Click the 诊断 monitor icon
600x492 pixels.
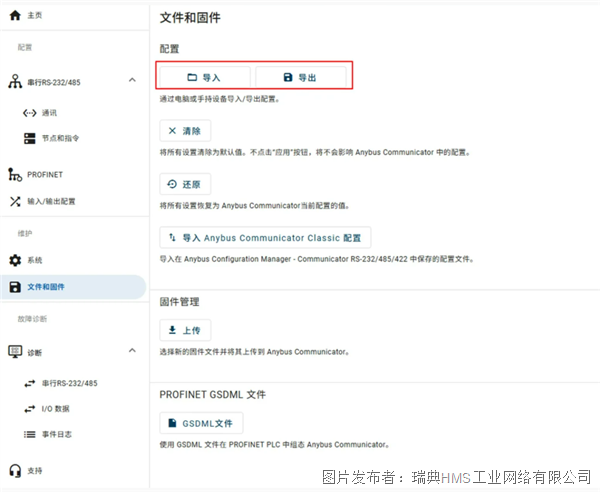[x=15, y=352]
